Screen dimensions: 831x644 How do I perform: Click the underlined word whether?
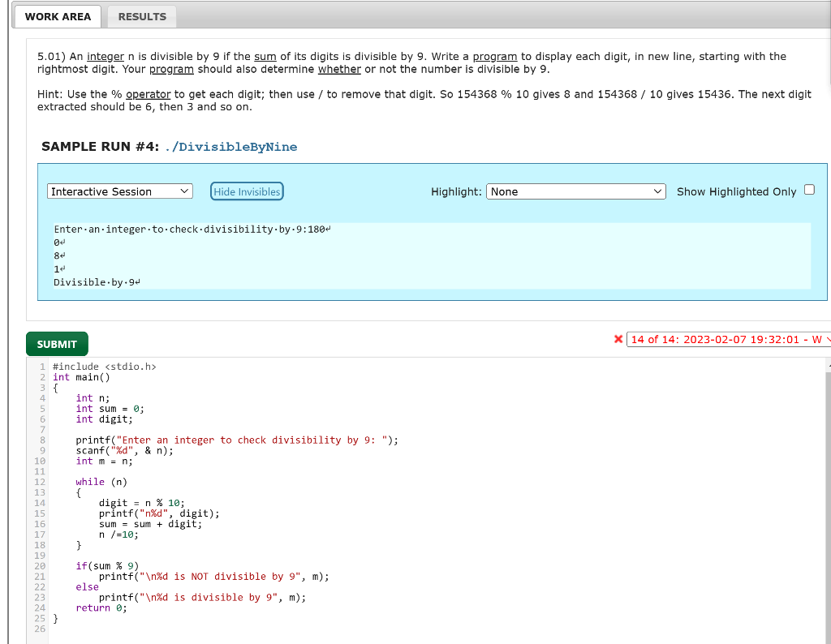(339, 69)
